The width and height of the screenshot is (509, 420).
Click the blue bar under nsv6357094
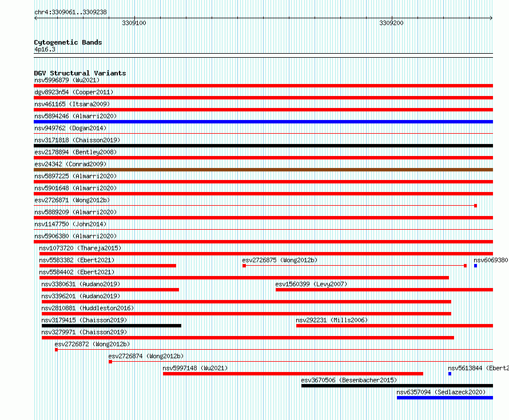[445, 398]
